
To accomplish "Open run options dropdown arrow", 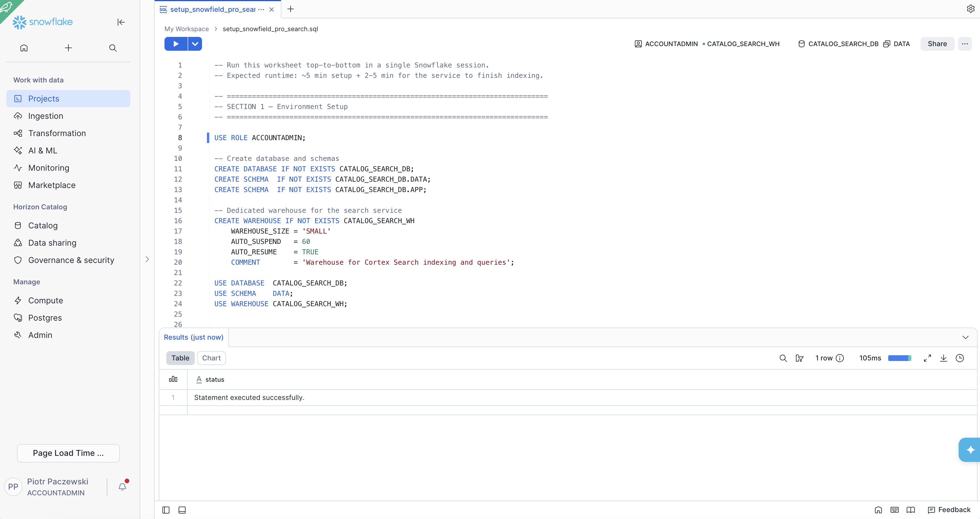I will (x=195, y=44).
